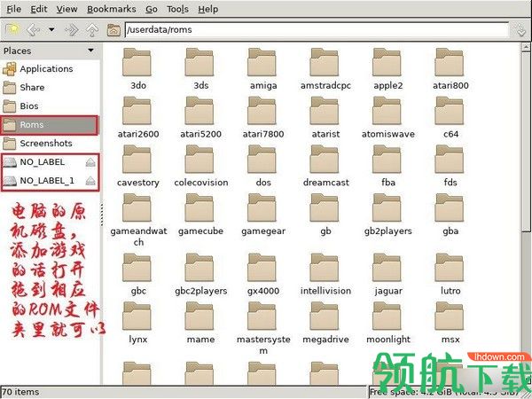Select the mame folder
This screenshot has height=399, width=532.
pos(200,323)
